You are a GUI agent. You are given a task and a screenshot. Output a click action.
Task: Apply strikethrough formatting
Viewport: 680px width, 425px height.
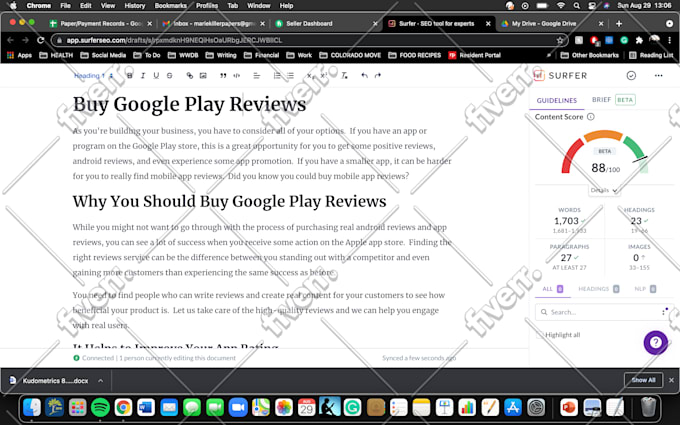coord(170,75)
